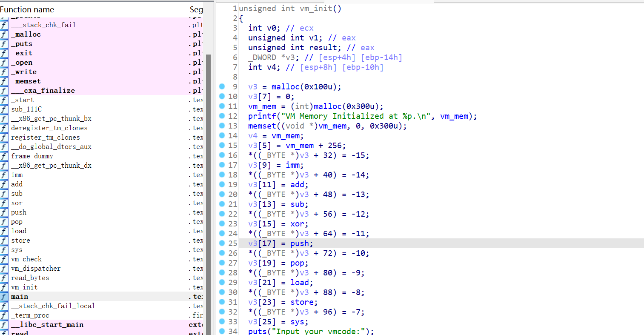Select the store function in the list
Screen dimensions: 644x335
20,241
